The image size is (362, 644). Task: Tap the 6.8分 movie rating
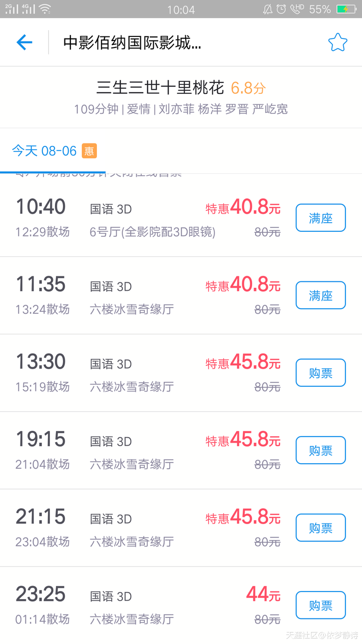(x=248, y=88)
